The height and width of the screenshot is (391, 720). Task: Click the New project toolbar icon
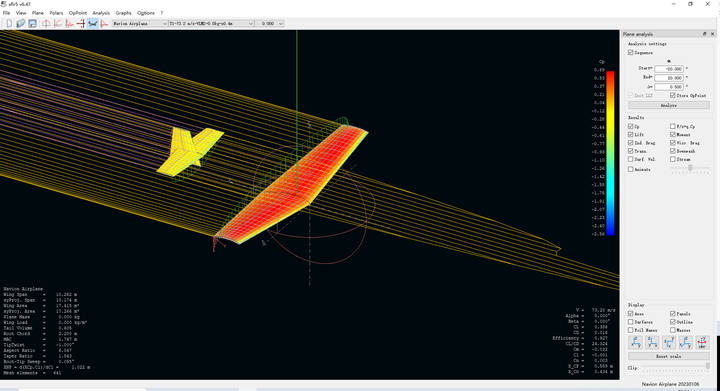click(x=9, y=23)
